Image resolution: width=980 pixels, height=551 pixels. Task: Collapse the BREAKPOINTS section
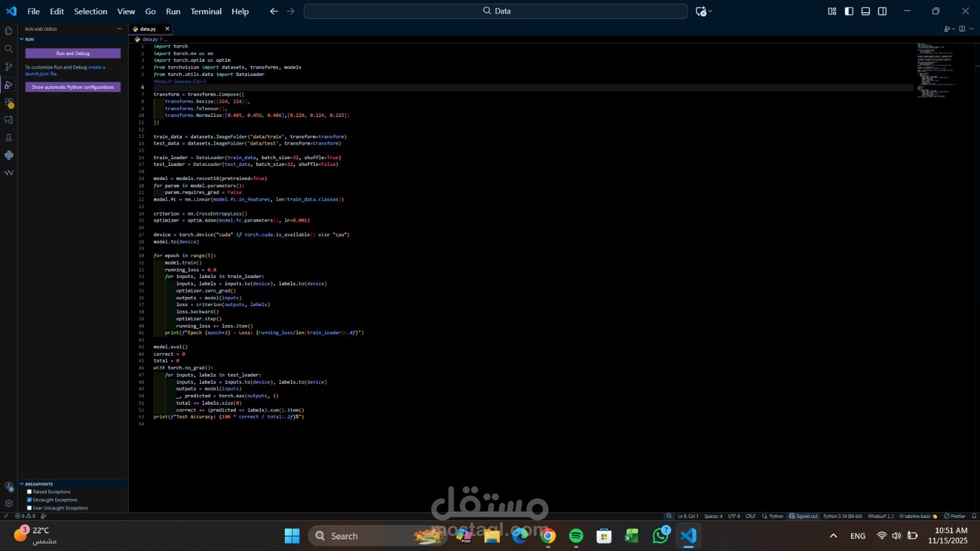click(73, 484)
